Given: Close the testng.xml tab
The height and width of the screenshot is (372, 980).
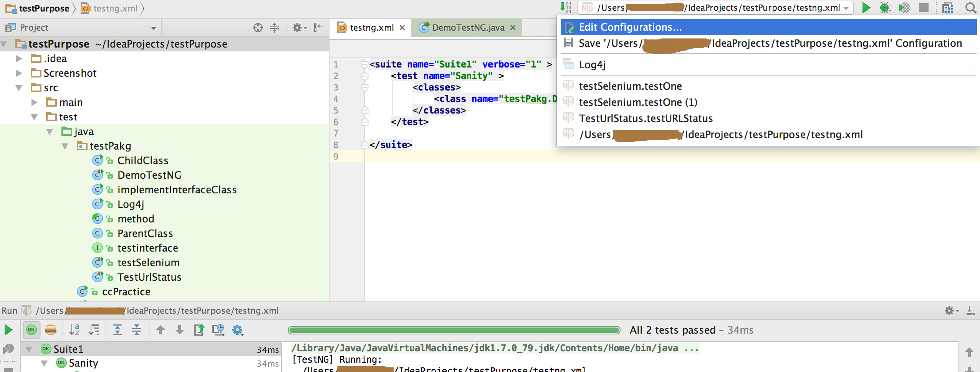Looking at the screenshot, I should click(402, 28).
